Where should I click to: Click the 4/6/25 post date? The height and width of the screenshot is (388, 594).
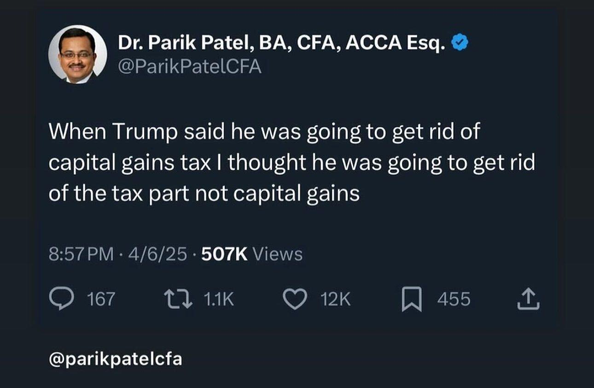coord(158,254)
